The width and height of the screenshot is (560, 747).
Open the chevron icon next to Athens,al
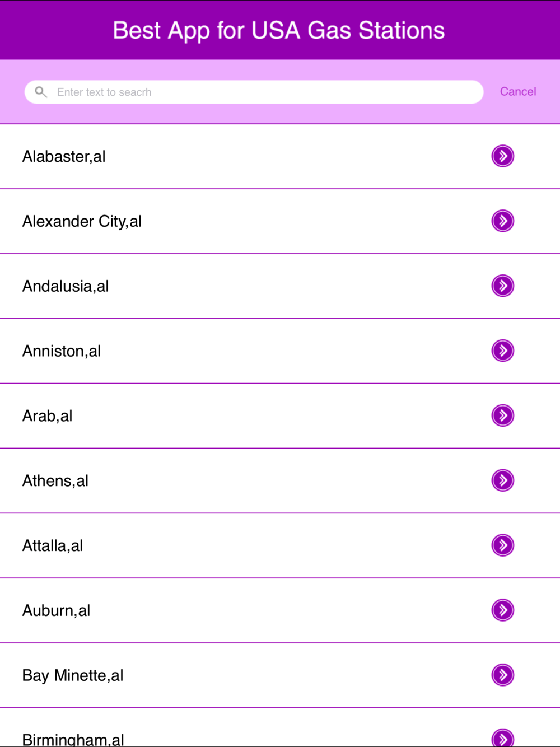pos(503,480)
